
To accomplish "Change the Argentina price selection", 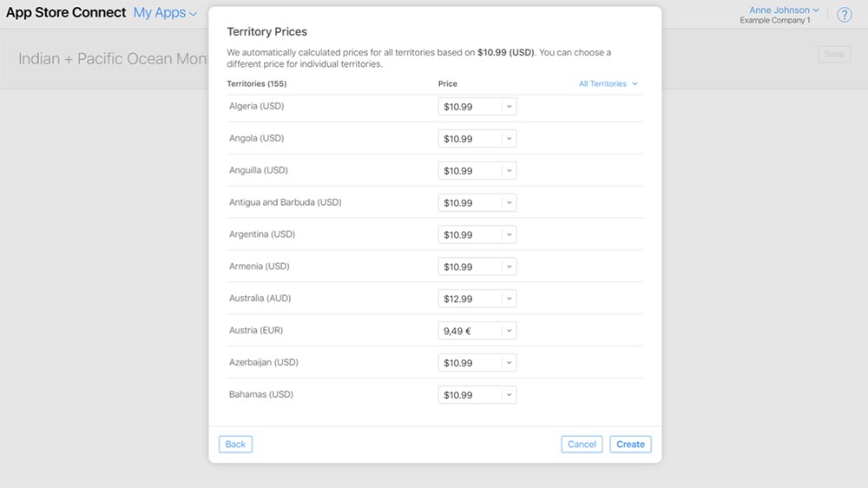I will pos(477,234).
